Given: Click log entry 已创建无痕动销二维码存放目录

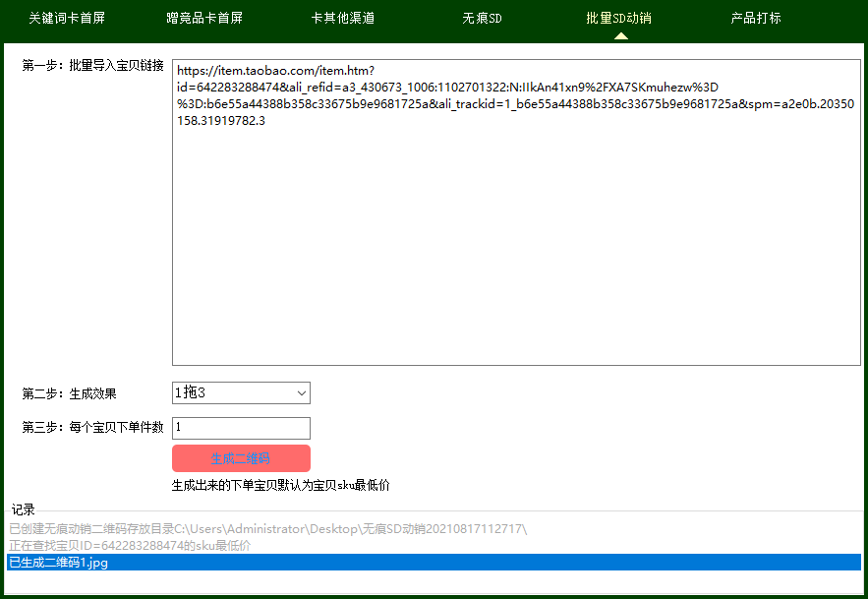Looking at the screenshot, I should (267, 529).
